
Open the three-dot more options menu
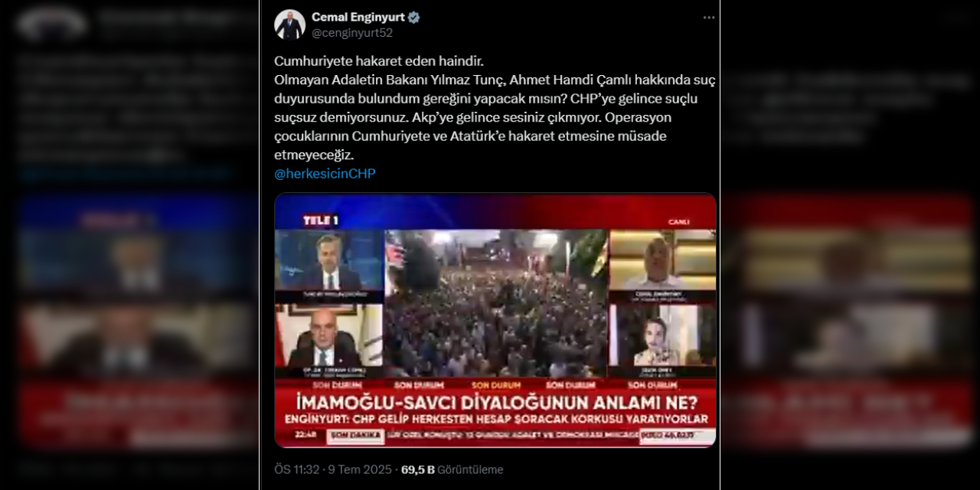click(x=709, y=18)
